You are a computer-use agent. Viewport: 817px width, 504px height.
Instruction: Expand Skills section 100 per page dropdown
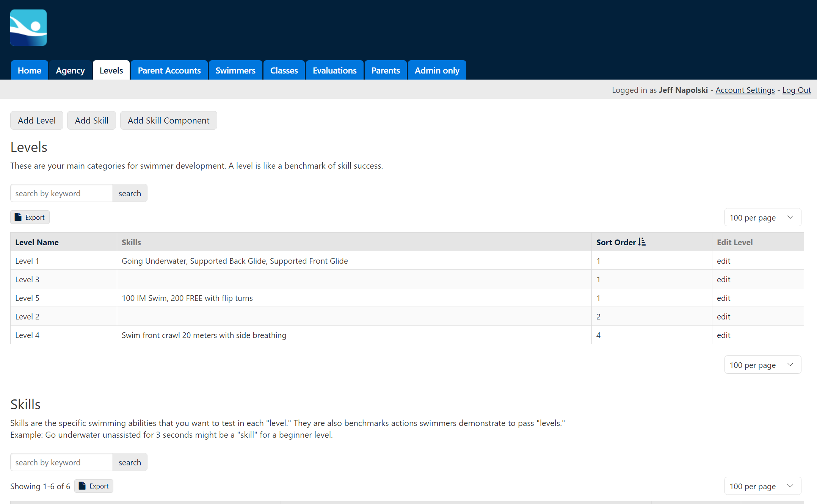762,486
